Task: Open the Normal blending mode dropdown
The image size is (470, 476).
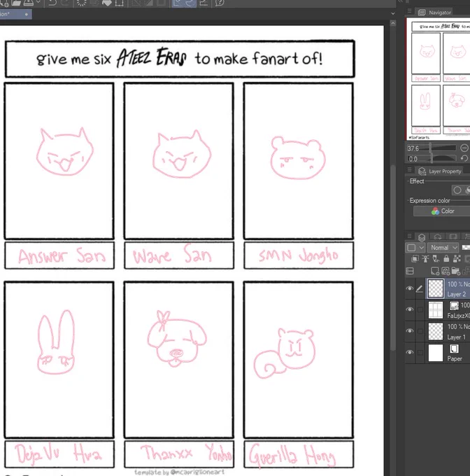Action: [443, 248]
